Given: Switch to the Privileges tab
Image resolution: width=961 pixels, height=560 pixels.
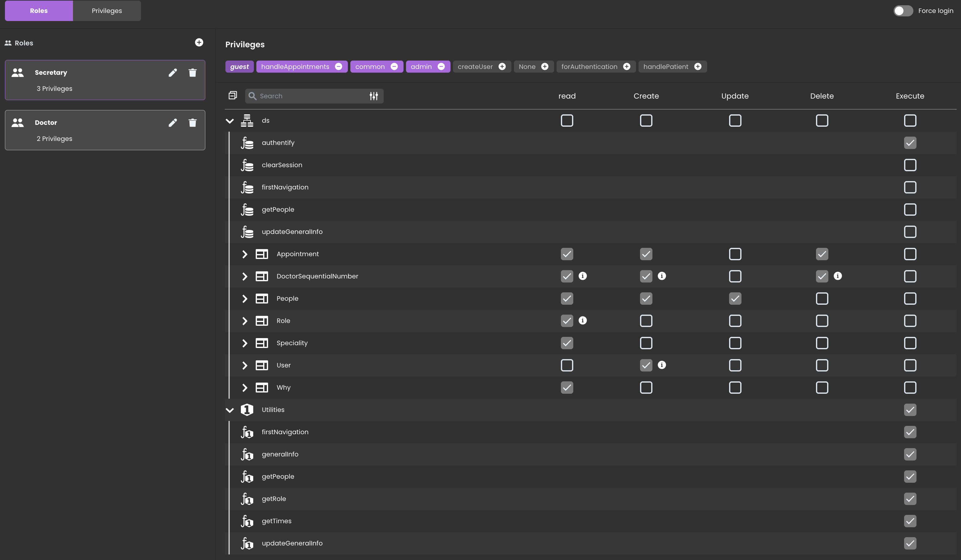Looking at the screenshot, I should click(x=107, y=11).
